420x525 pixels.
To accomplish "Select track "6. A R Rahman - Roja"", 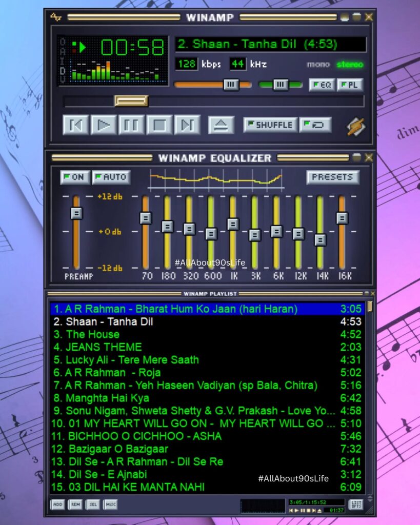I will click(x=207, y=372).
